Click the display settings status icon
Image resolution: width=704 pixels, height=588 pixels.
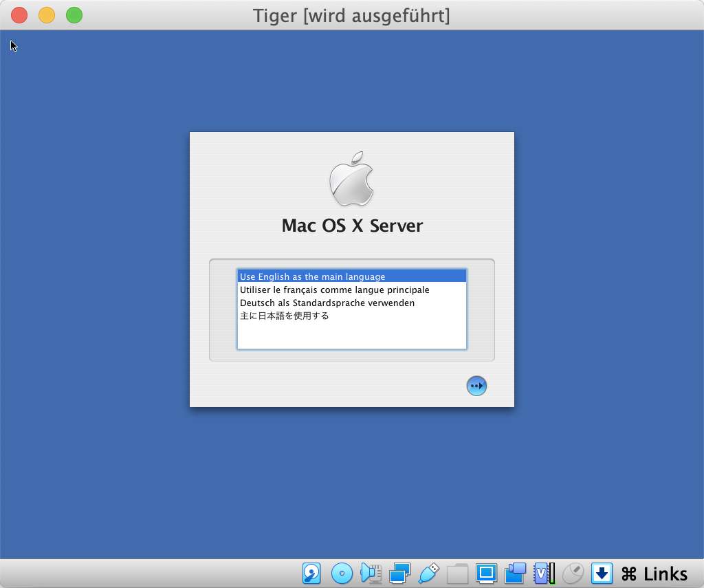(x=486, y=574)
